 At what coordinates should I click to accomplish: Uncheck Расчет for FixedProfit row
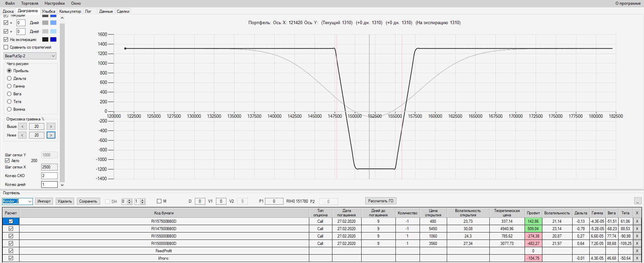point(11,251)
